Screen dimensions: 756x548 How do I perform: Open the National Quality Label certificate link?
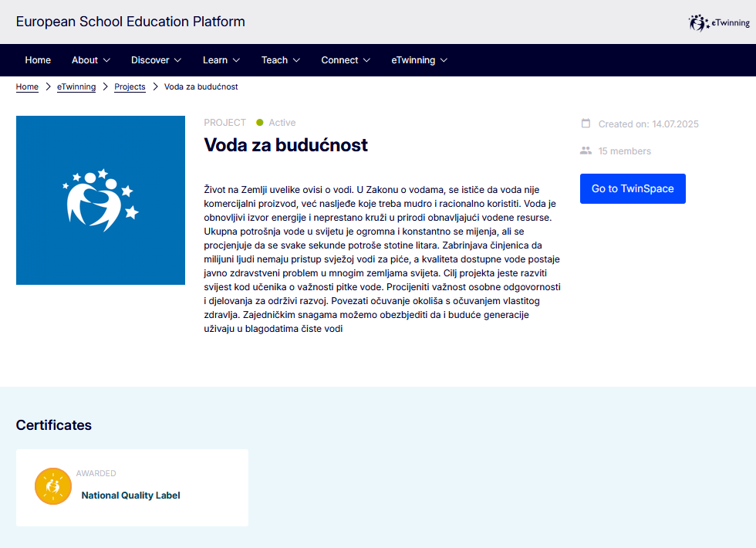(130, 496)
